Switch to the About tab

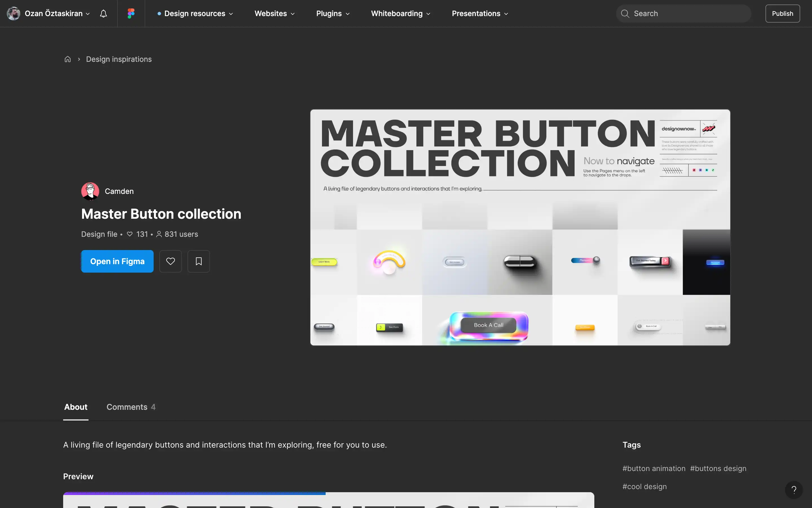[x=76, y=407]
